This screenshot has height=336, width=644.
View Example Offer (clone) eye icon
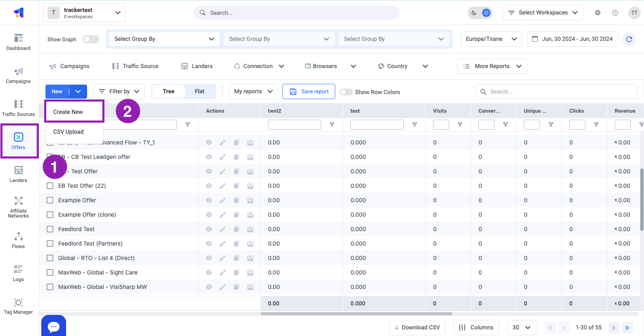tap(209, 215)
